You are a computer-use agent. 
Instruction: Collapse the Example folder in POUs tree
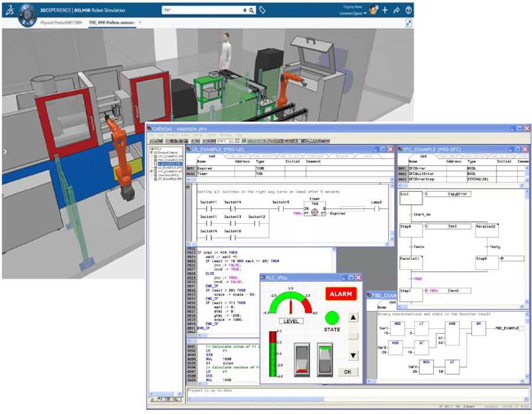[153, 153]
